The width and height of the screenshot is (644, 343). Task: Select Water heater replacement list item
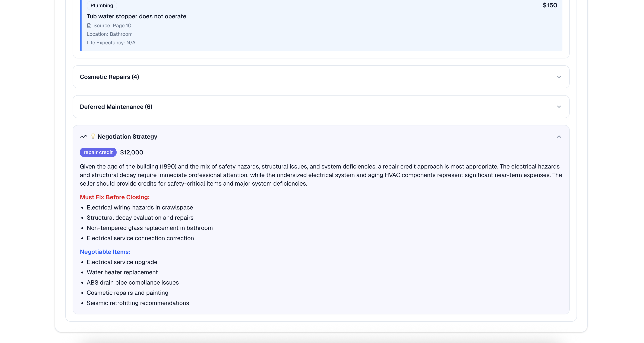(122, 272)
